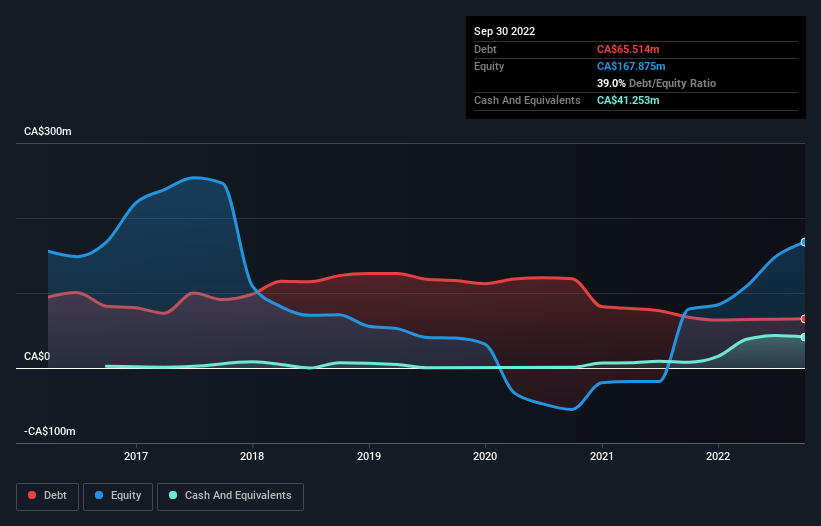Click the 2019 x-axis label
Screen dimensions: 821x526
(369, 456)
